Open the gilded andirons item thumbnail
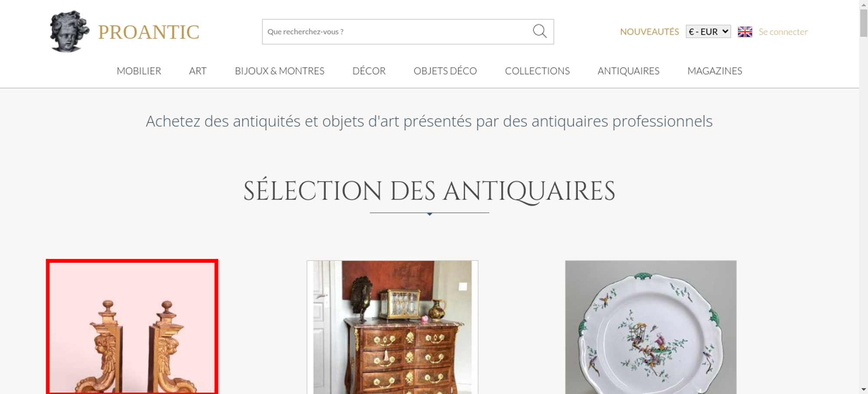 (x=132, y=327)
